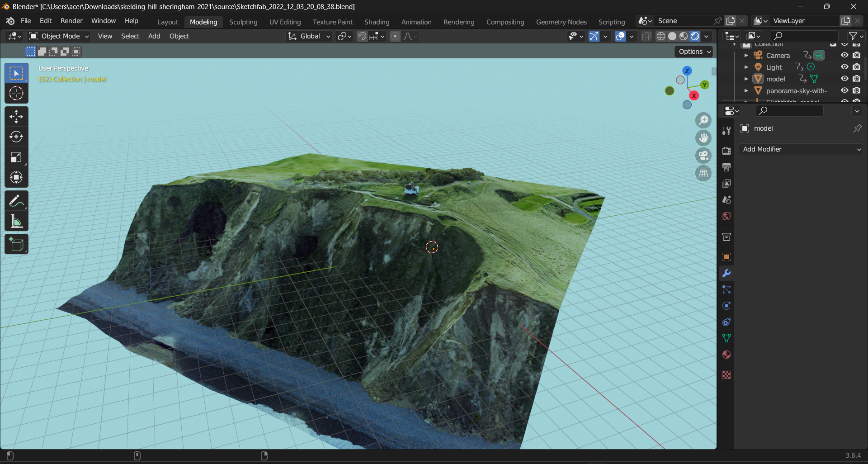The height and width of the screenshot is (464, 868).
Task: Open Render properties tab
Action: click(726, 151)
